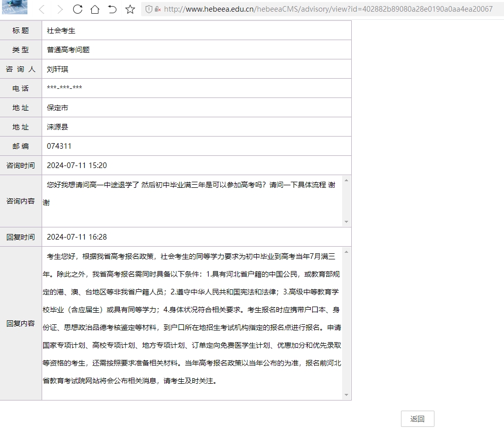Open the site security shield icon

149,9
